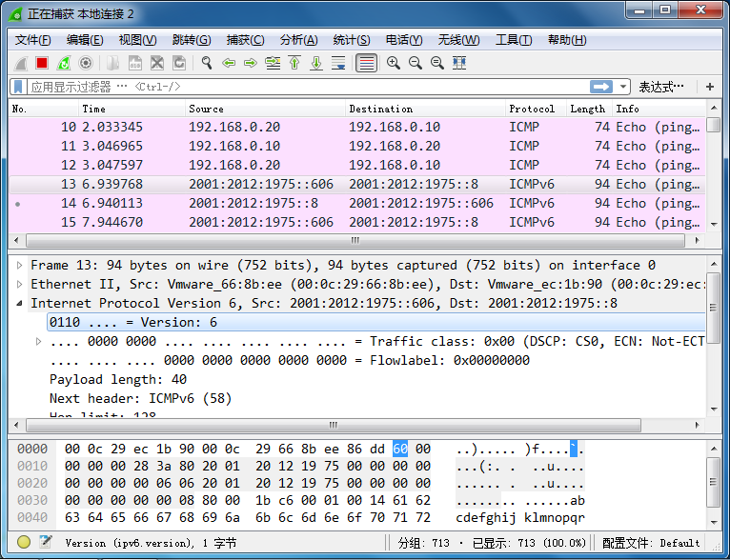Viewport: 730px width, 560px height.
Task: Jump to the first packet icon
Action: click(294, 63)
